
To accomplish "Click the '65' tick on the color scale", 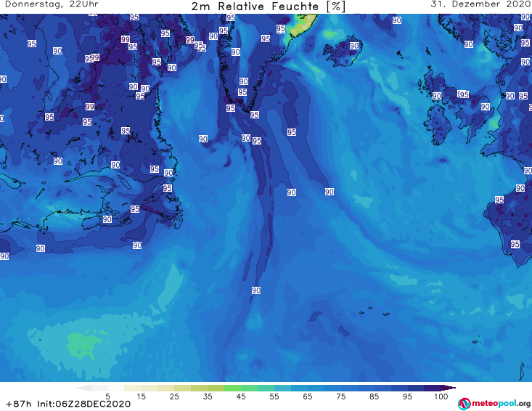I will click(308, 396).
